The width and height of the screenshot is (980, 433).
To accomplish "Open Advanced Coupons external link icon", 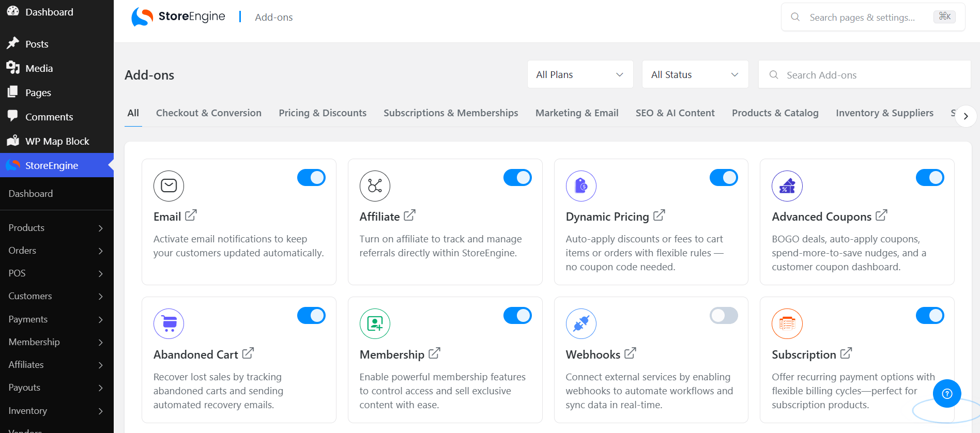I will coord(881,215).
